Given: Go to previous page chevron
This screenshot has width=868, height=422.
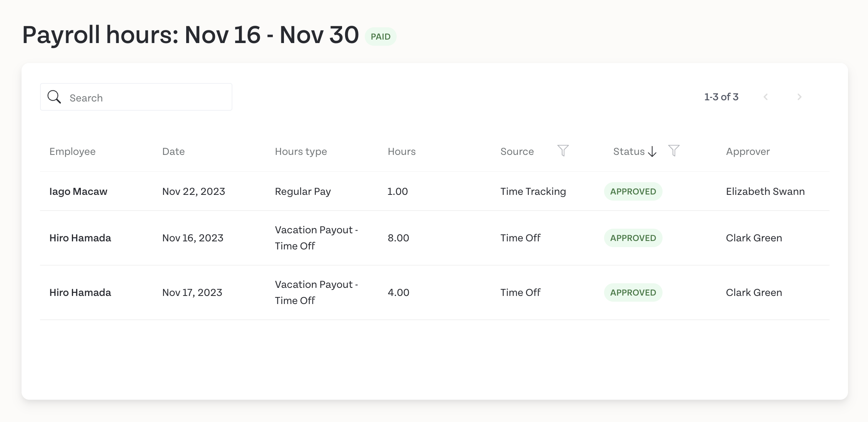Looking at the screenshot, I should tap(766, 97).
